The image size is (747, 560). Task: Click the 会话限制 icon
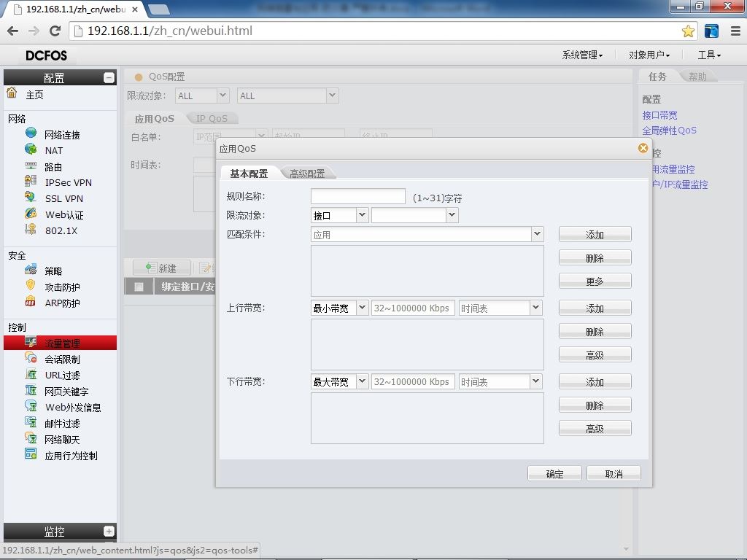pyautogui.click(x=31, y=357)
